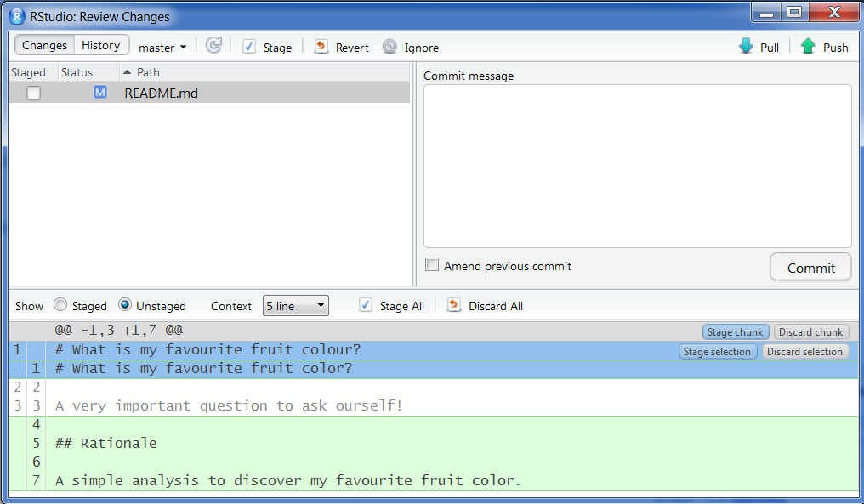Click the blue M status icon for README.md
Viewport: 864px width, 504px height.
point(99,93)
